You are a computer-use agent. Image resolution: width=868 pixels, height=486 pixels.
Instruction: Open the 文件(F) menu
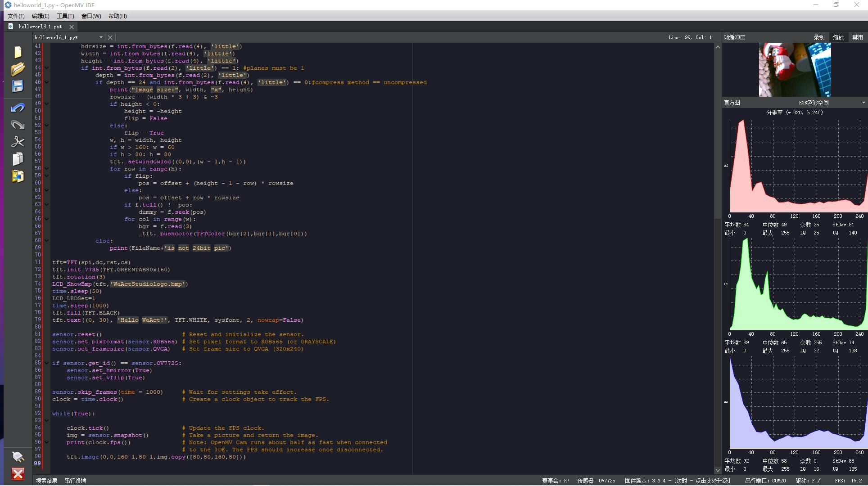(16, 16)
